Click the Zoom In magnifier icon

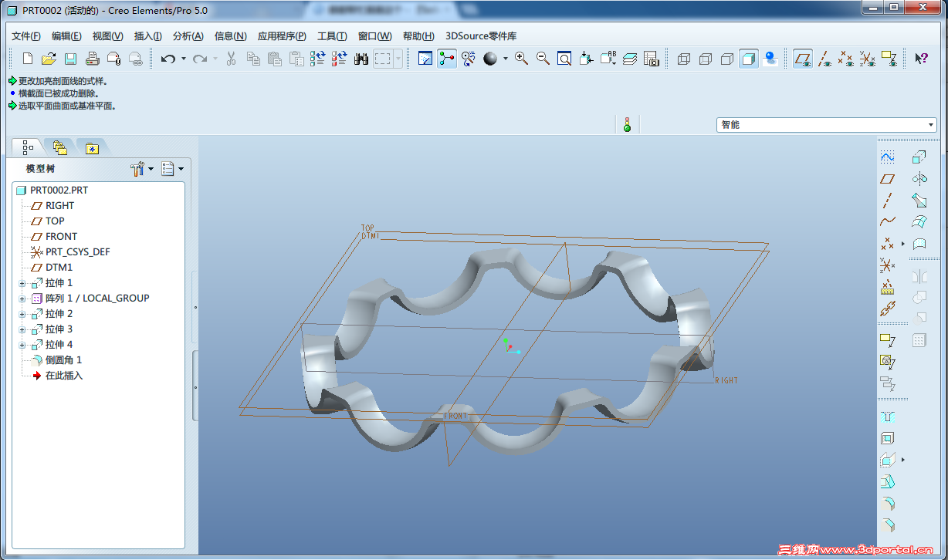pyautogui.click(x=521, y=59)
